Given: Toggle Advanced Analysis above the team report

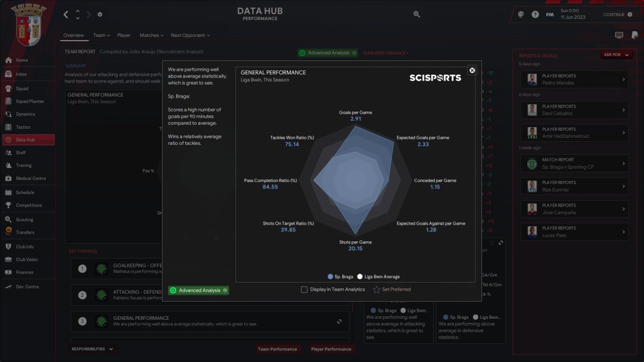Looking at the screenshot, I should [x=328, y=53].
